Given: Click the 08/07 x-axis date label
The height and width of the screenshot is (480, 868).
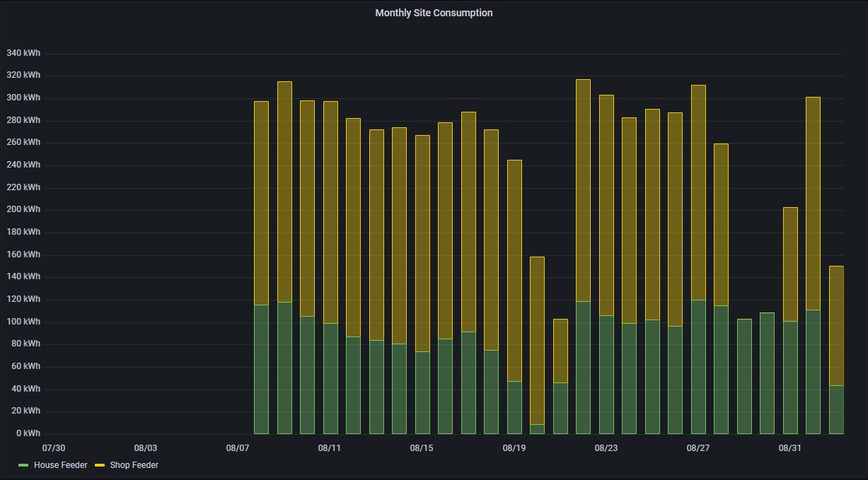Looking at the screenshot, I should [238, 447].
